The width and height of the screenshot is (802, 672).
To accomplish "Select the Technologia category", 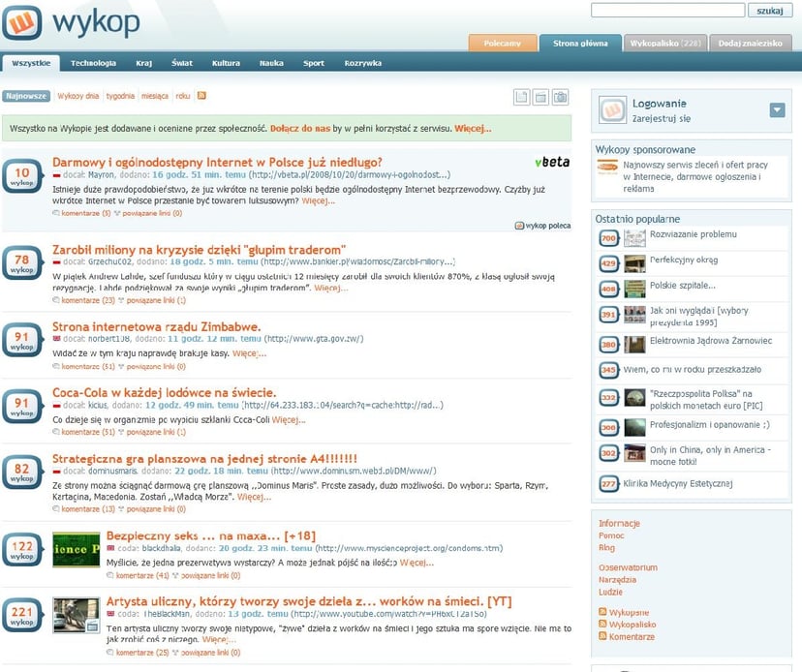I will point(94,63).
